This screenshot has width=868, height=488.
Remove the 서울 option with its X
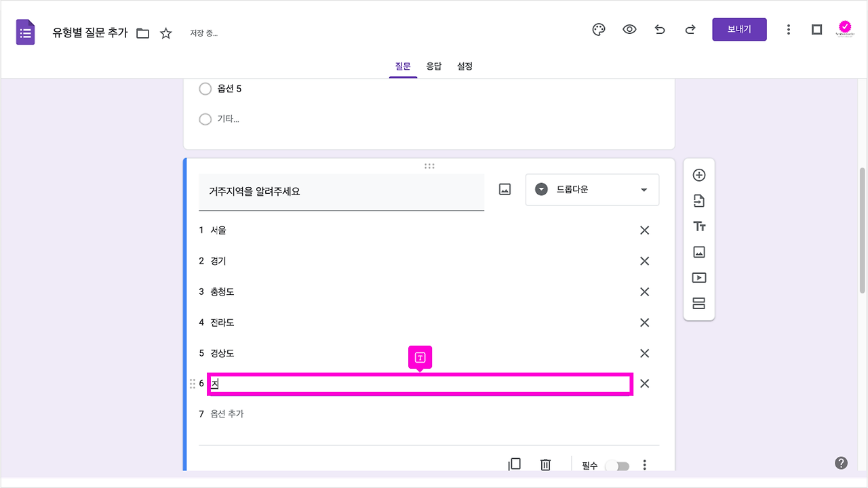(x=644, y=230)
